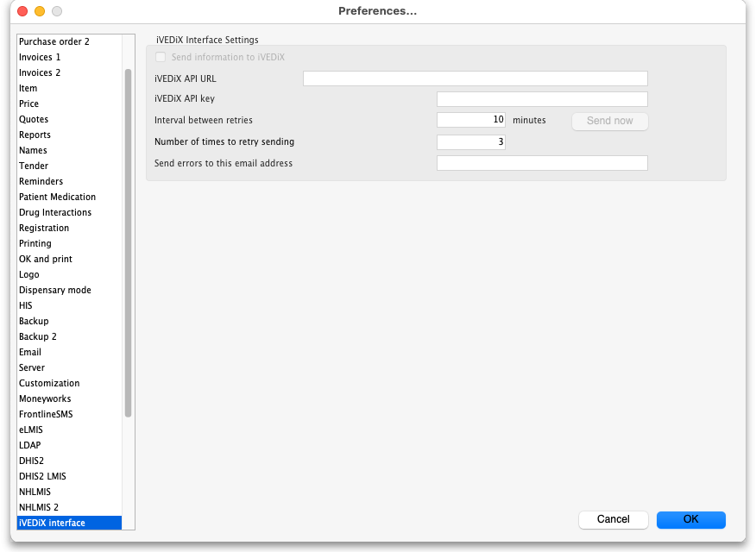Screen dimensions: 756x552
Task: Select NHLMIS 2 in the list
Action: (39, 507)
